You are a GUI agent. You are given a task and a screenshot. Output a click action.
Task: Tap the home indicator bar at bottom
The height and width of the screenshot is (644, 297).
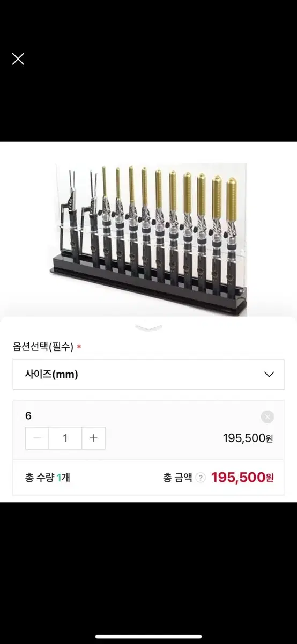point(148,636)
